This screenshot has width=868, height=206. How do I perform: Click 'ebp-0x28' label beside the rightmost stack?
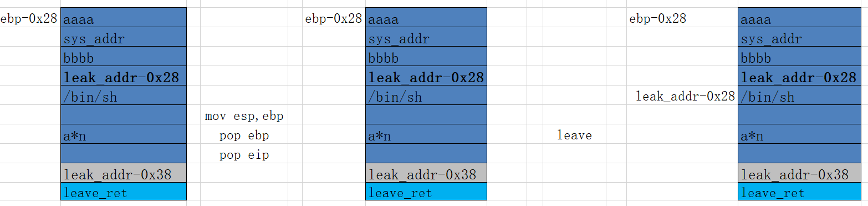[x=657, y=18]
